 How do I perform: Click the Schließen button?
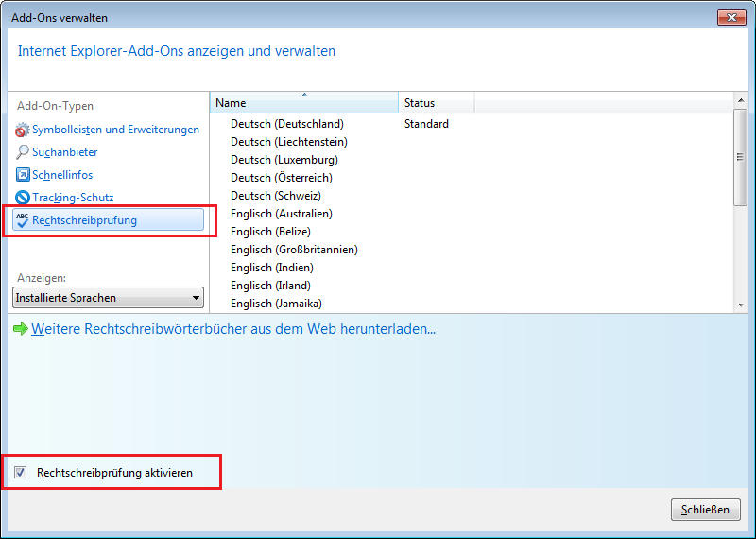pos(705,510)
